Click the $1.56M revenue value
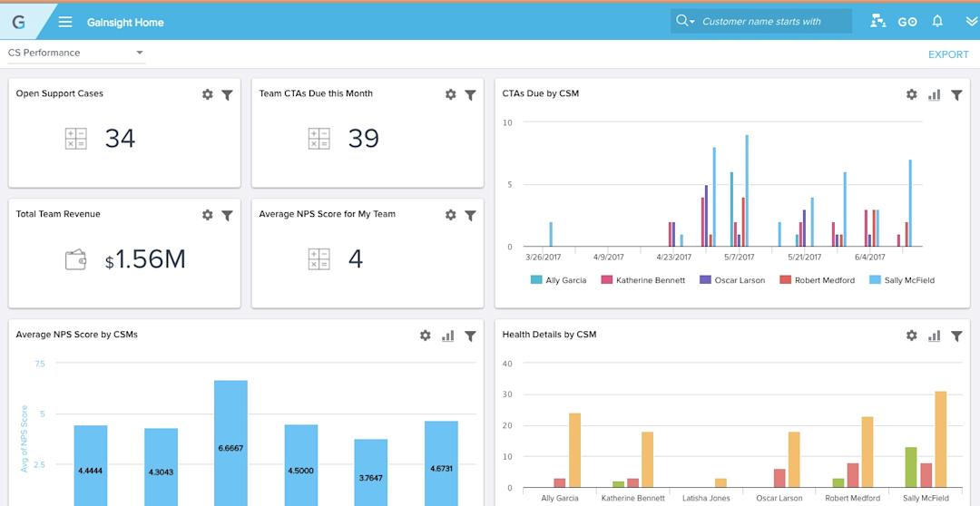This screenshot has width=980, height=506. click(x=145, y=260)
